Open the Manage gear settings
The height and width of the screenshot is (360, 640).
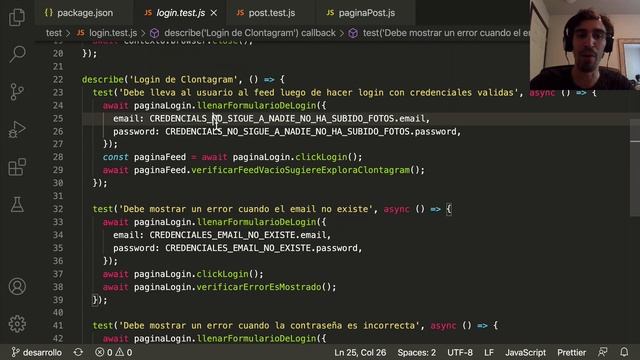pos(17,324)
